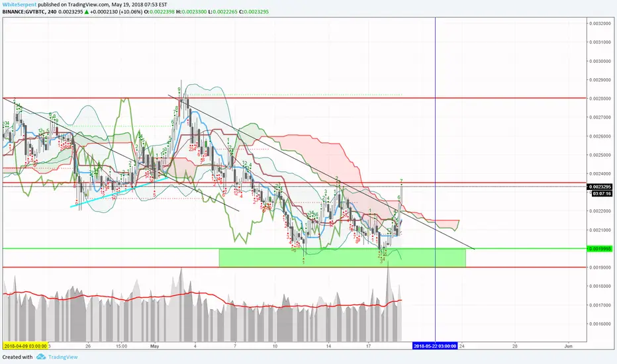Screen dimensions: 617x364
Task: Click the blue 2018-05-22 03:00:00 date marker
Action: pos(435,346)
